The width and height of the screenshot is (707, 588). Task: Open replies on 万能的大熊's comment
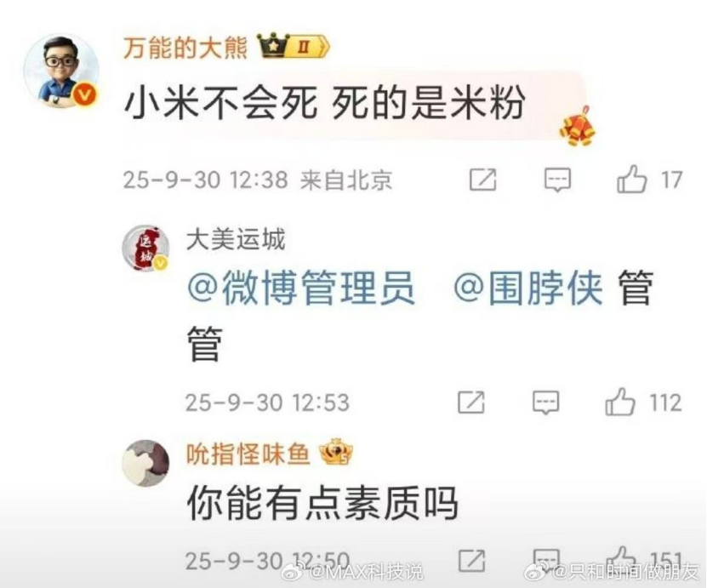pyautogui.click(x=558, y=180)
